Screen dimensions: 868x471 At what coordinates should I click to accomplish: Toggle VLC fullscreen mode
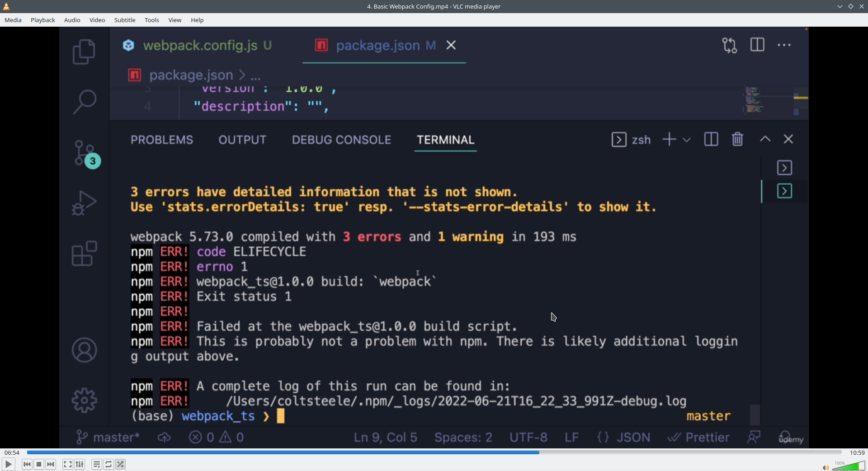[68, 464]
